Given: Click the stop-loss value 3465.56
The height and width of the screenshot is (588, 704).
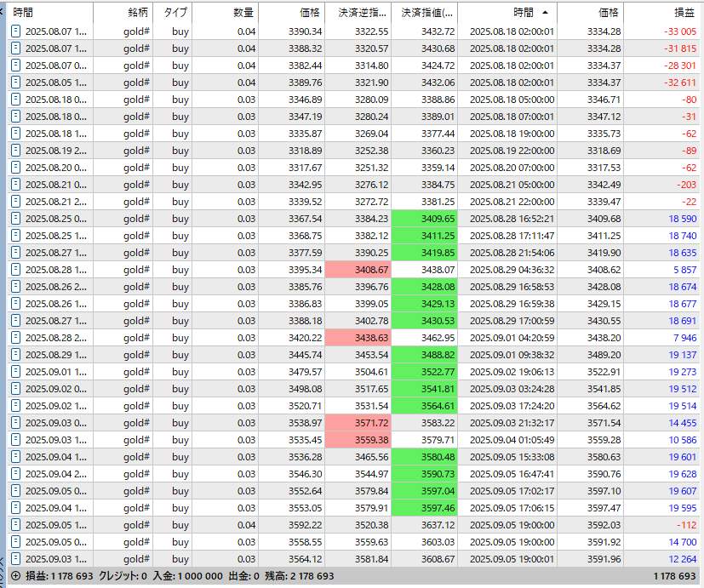Looking at the screenshot, I should (371, 457).
